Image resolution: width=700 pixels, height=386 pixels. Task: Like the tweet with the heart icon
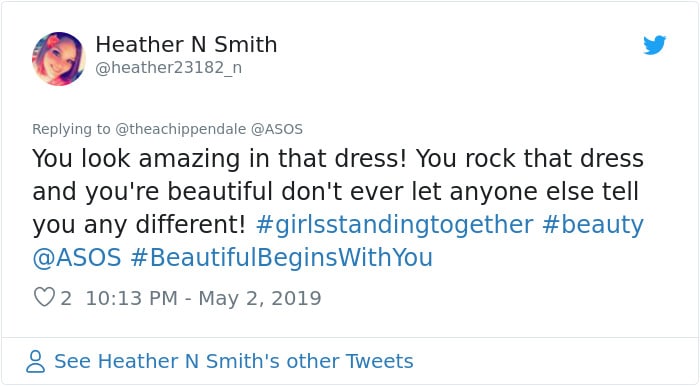[x=44, y=297]
